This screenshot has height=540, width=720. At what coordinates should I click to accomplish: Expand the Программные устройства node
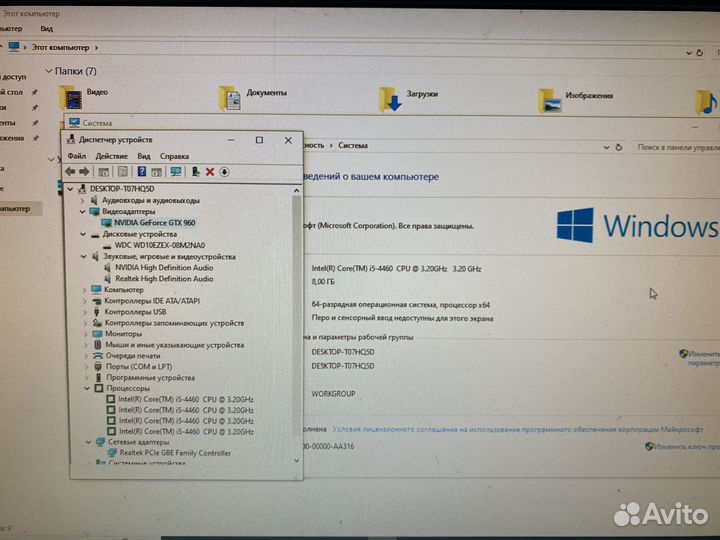coord(87,377)
